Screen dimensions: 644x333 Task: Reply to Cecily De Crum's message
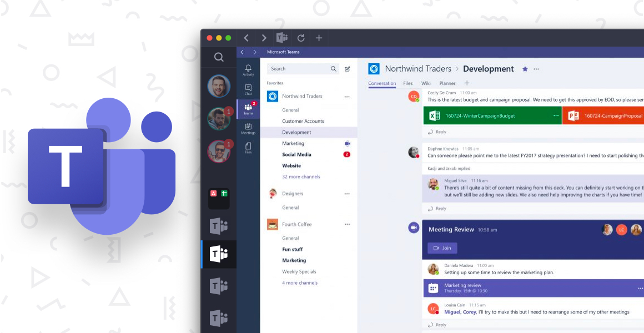pyautogui.click(x=437, y=132)
